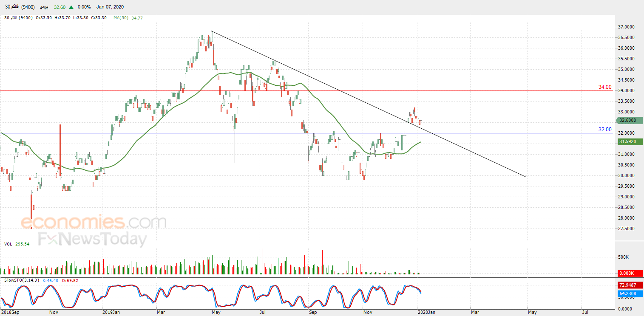Image resolution: width=644 pixels, height=316 pixels.
Task: Click the 37.0000 price axis label
Action: (x=626, y=27)
